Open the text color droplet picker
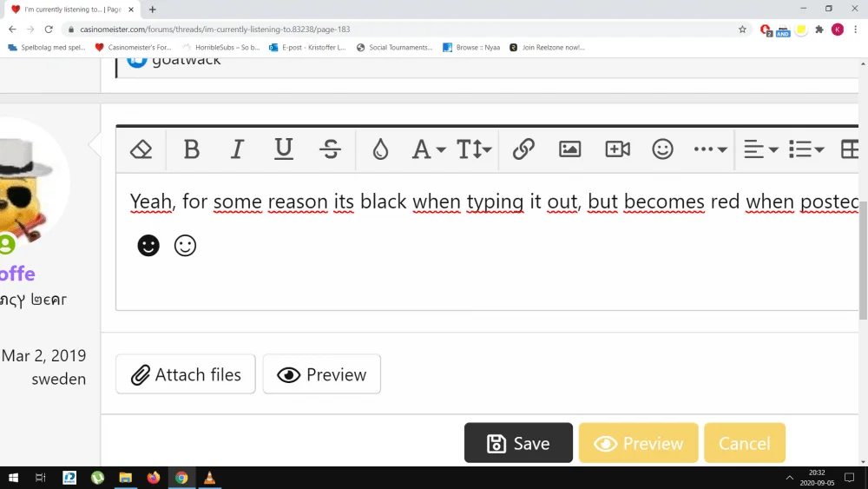This screenshot has height=489, width=868. [380, 149]
